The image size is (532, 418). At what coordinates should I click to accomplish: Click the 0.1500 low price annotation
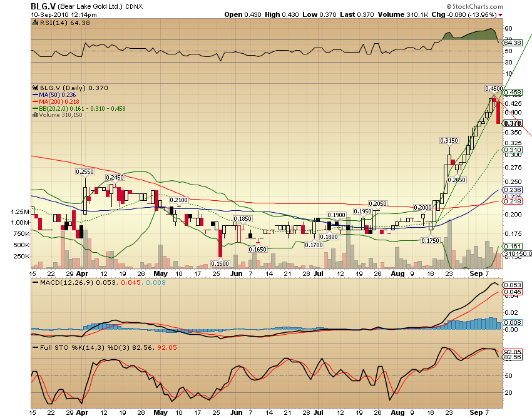point(220,263)
